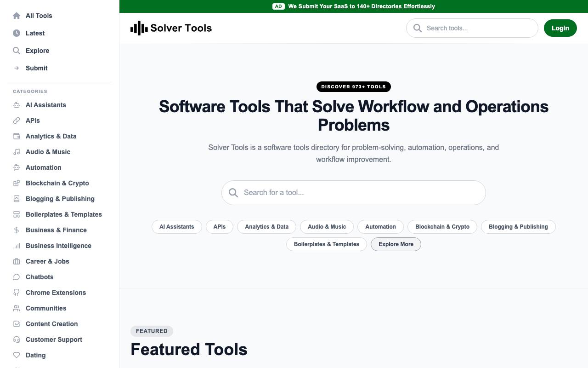Select the Automation pill tag
Image resolution: width=588 pixels, height=368 pixels.
pos(380,227)
